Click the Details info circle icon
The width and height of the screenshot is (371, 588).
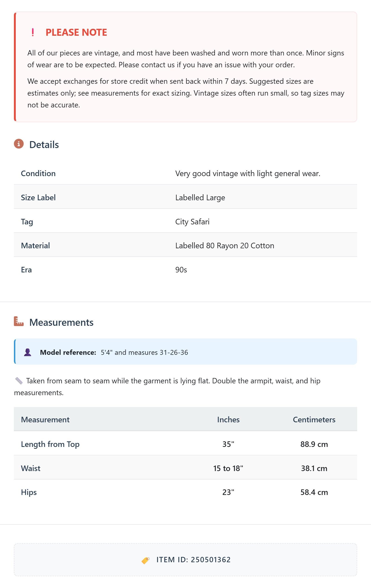[19, 144]
